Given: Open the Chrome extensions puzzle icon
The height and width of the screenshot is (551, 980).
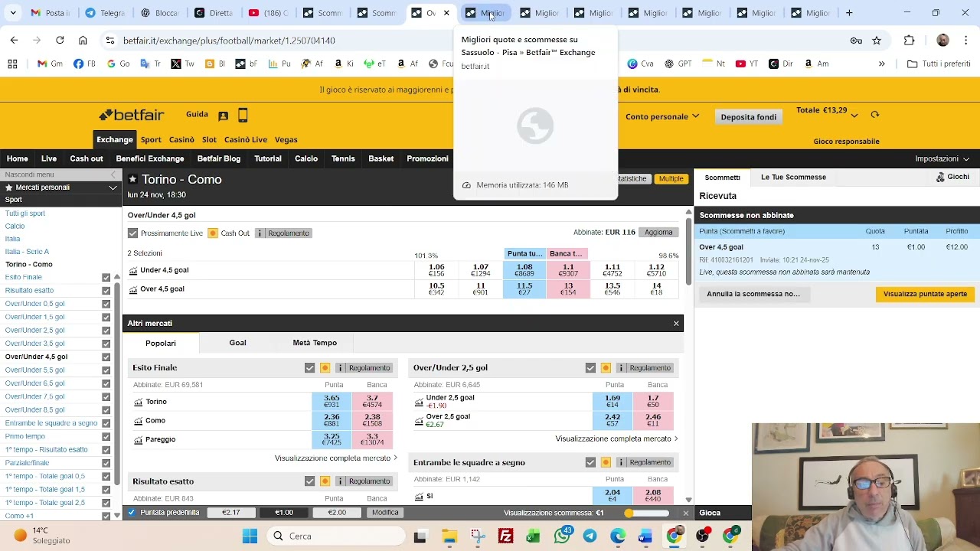Looking at the screenshot, I should point(909,41).
